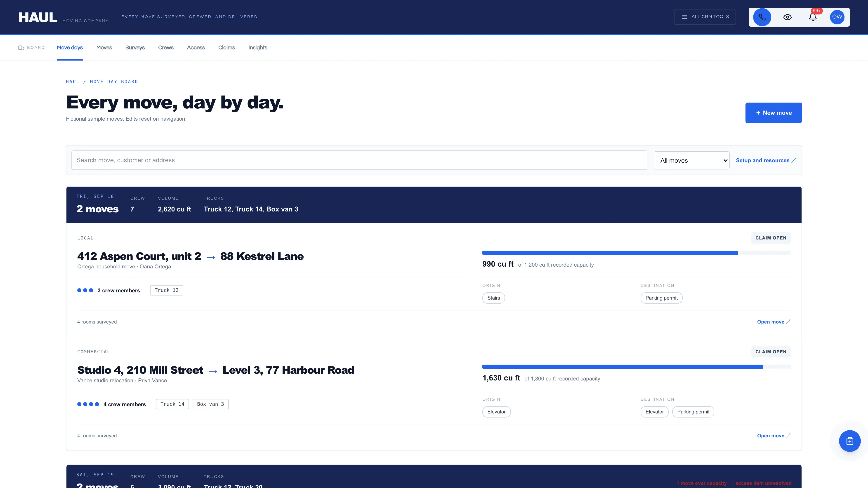Open move for 412 Aspen Court
Viewport: 868px width, 488px height.
click(774, 322)
